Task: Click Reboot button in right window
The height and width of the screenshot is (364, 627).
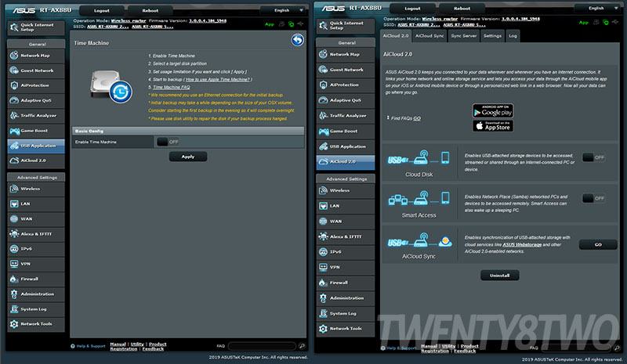Action: [x=462, y=9]
